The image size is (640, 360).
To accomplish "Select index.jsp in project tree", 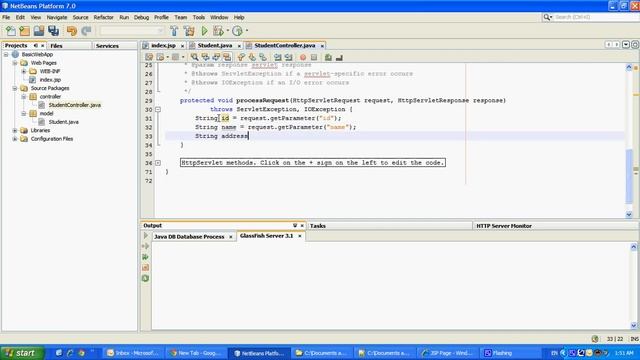I will click(x=50, y=80).
